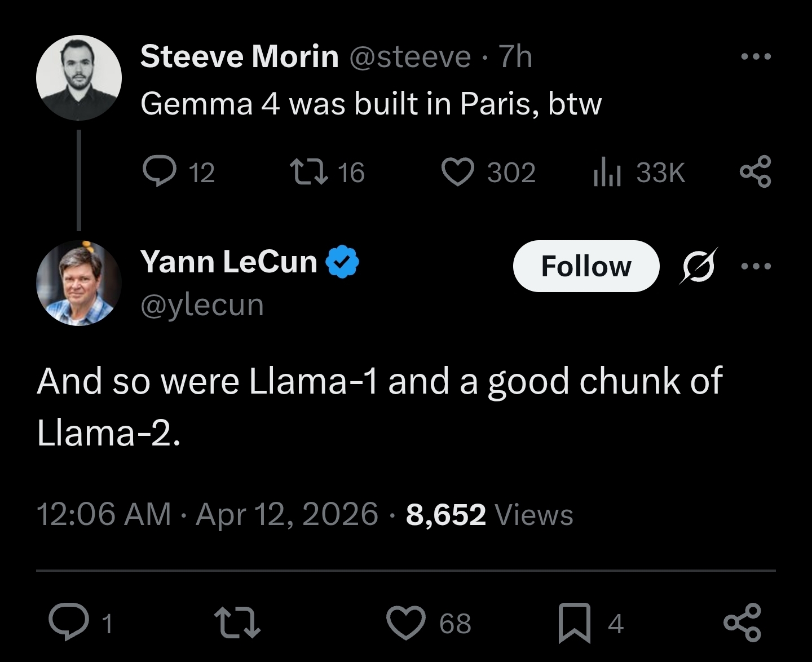
Task: Click the Grok icon beside Follow
Action: pyautogui.click(x=698, y=266)
